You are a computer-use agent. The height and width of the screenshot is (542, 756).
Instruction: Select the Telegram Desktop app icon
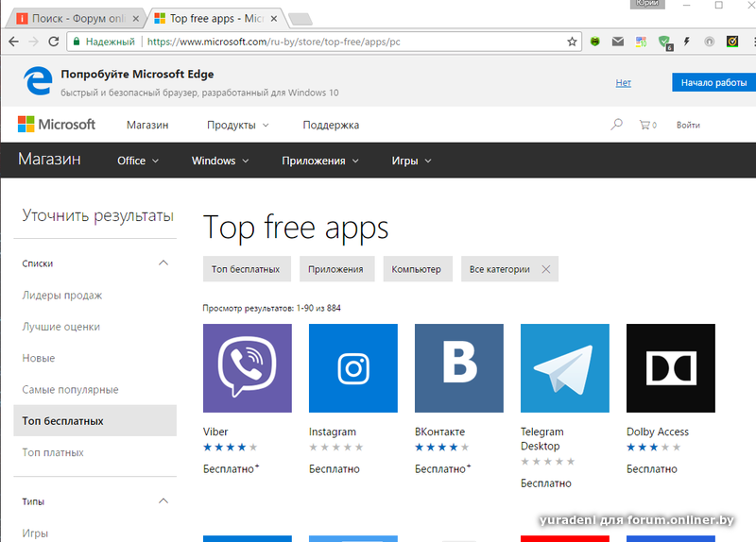564,368
